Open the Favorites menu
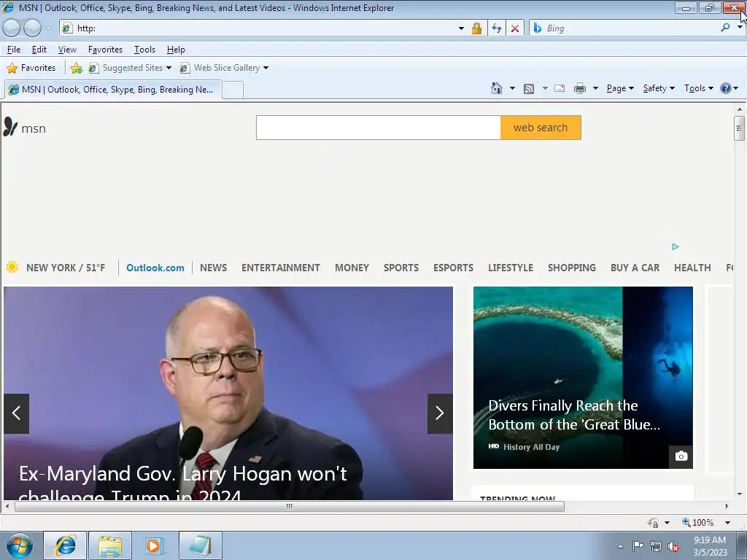The image size is (747, 560). [x=105, y=50]
